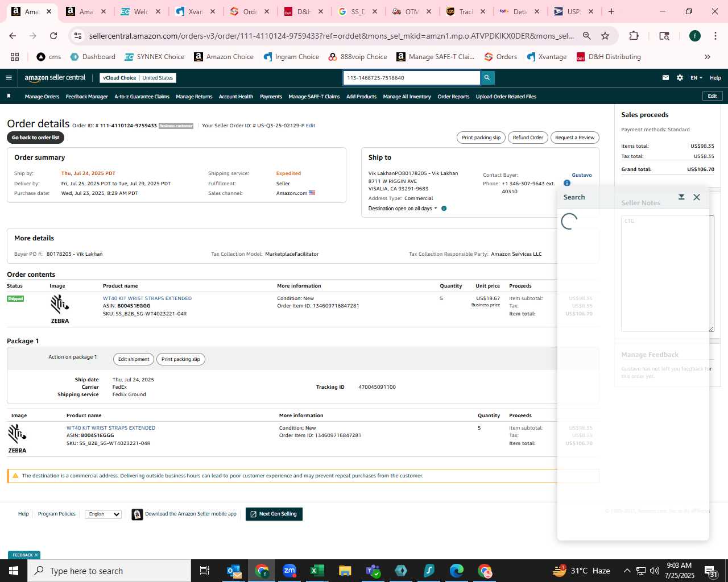The image size is (728, 582).
Task: Open Outlook from the taskbar
Action: 234,571
